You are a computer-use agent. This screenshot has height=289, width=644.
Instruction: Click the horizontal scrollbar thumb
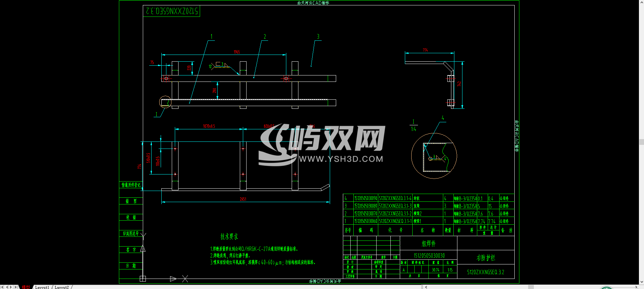pos(531,287)
